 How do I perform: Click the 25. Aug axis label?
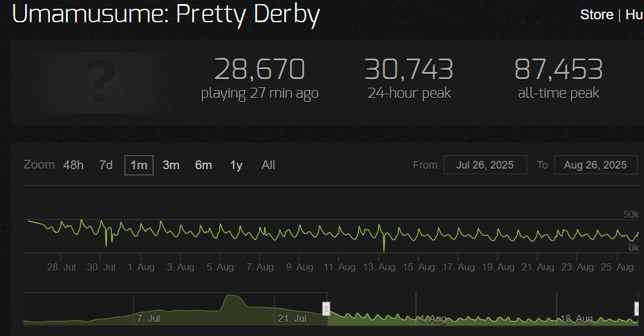(617, 267)
